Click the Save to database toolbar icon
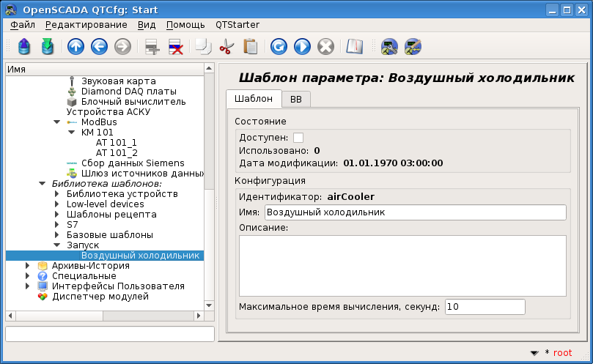This screenshot has height=364, width=593. 48,47
